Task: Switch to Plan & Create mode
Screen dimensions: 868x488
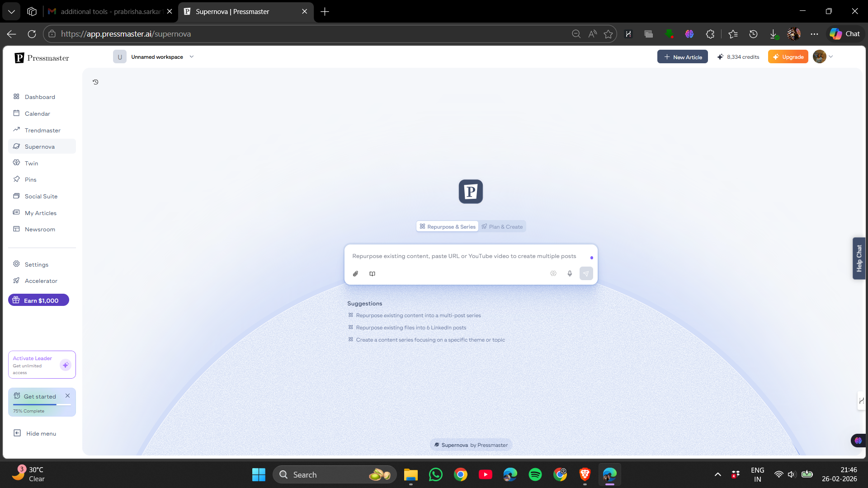Action: click(x=502, y=227)
